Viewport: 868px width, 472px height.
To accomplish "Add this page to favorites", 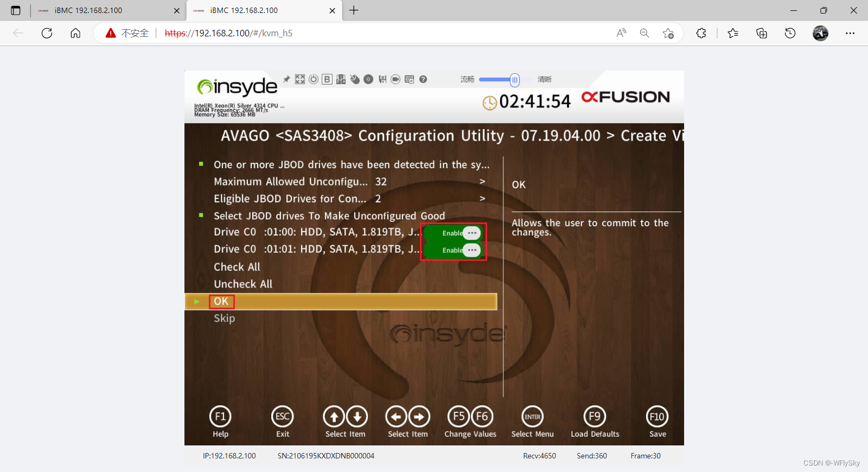I will pos(668,33).
